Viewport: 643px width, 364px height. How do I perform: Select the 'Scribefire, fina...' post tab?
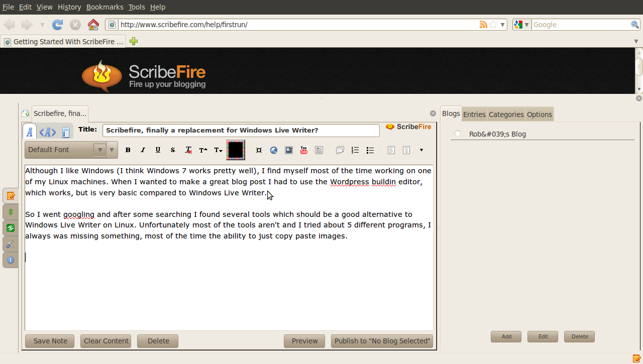60,113
